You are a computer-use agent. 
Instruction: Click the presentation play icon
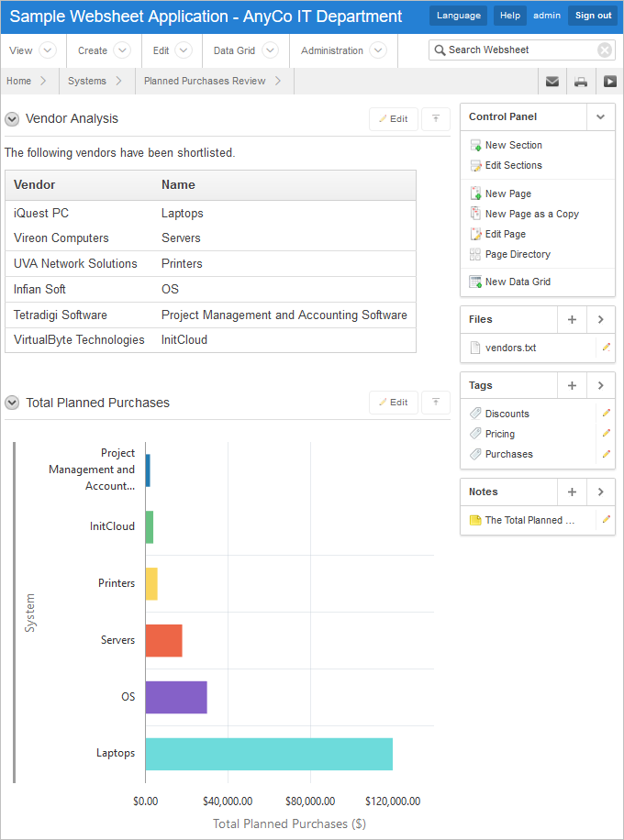point(609,82)
